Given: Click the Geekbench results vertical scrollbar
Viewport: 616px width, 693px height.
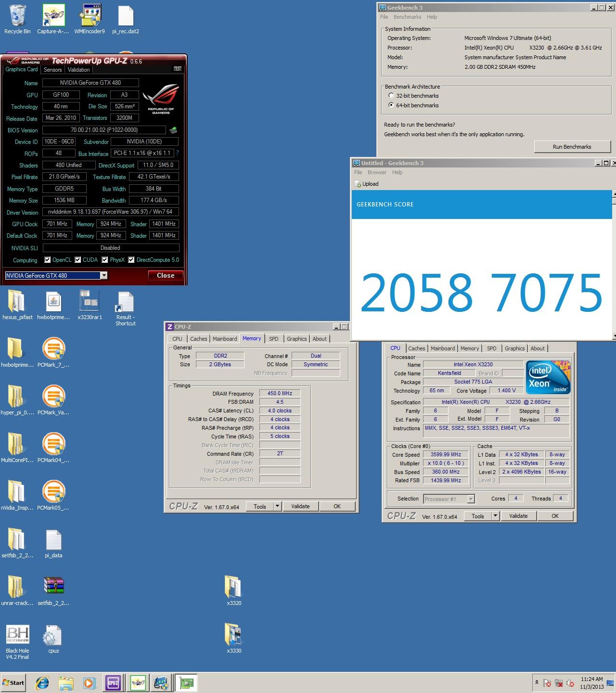Looking at the screenshot, I should (614, 265).
